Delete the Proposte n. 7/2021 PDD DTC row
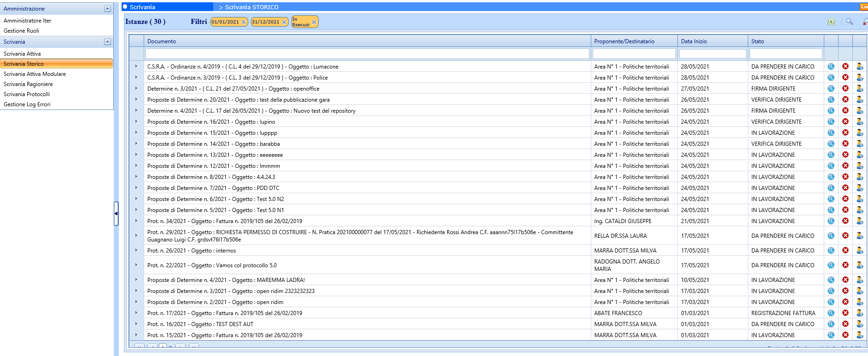 coord(845,188)
